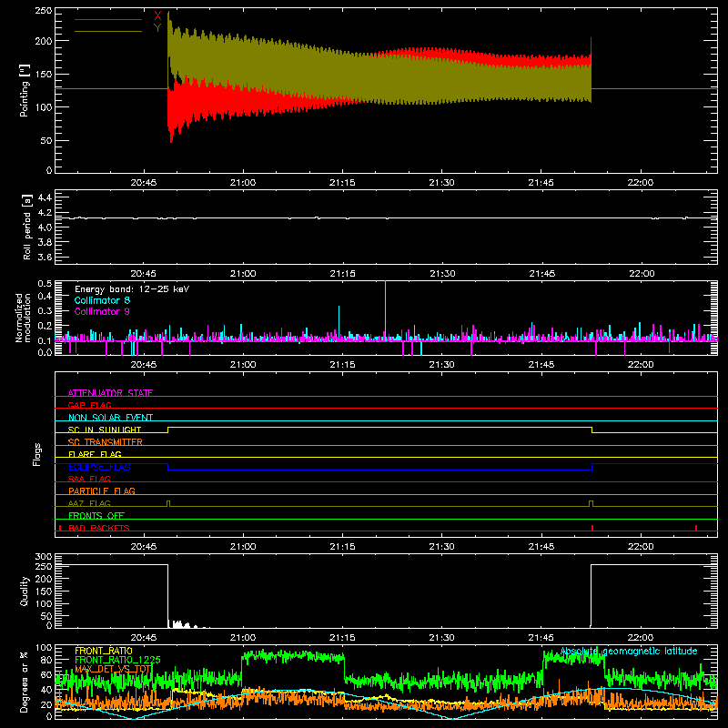Click 21:30 label under Pointing plot
The height and width of the screenshot is (728, 728).
point(441,183)
